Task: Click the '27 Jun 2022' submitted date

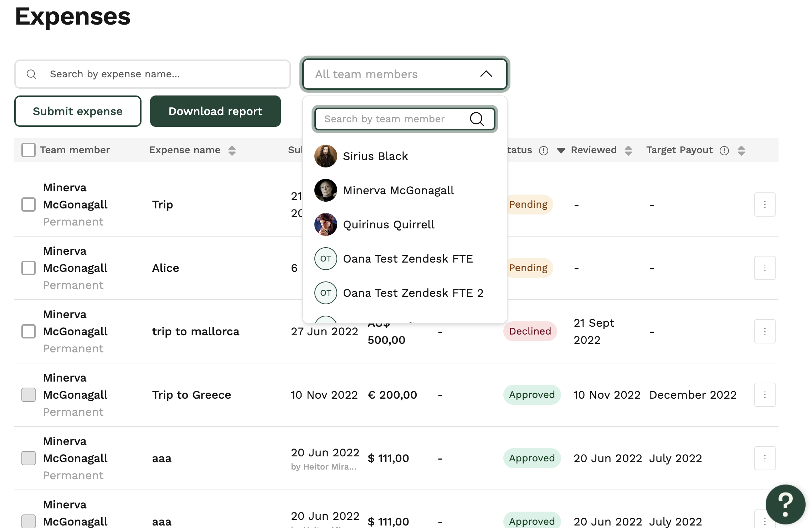Action: (324, 331)
